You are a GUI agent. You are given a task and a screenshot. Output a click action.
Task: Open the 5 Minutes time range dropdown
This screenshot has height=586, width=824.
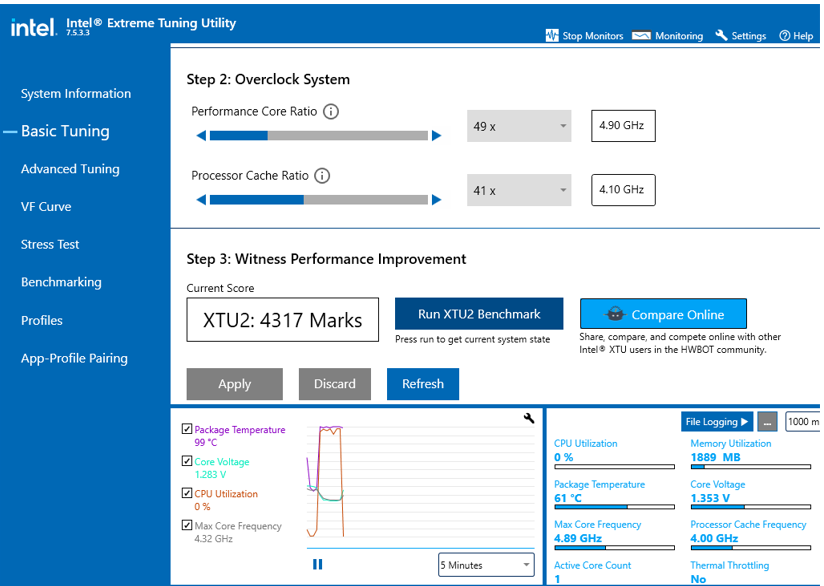click(x=486, y=565)
